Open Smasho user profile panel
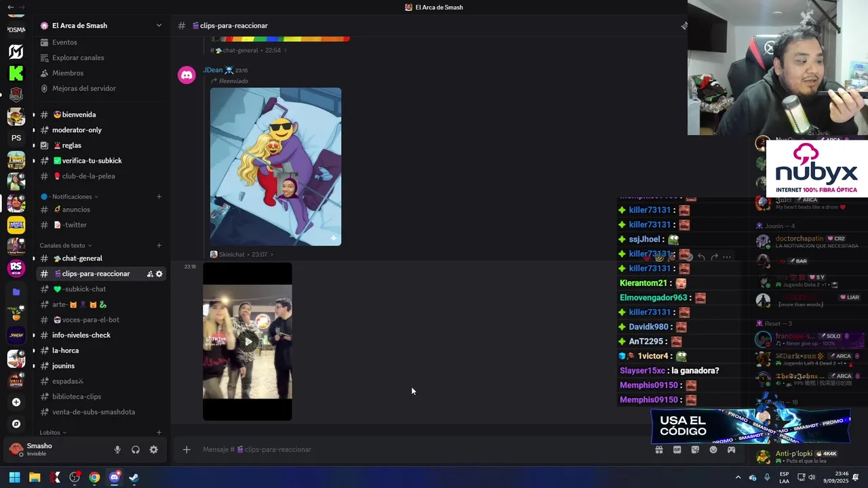The image size is (868, 488). pyautogui.click(x=57, y=449)
